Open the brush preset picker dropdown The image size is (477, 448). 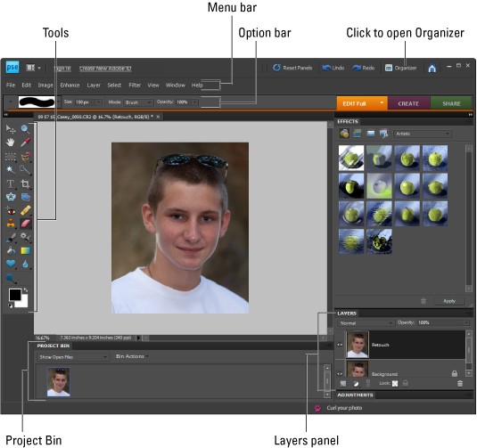pyautogui.click(x=59, y=102)
